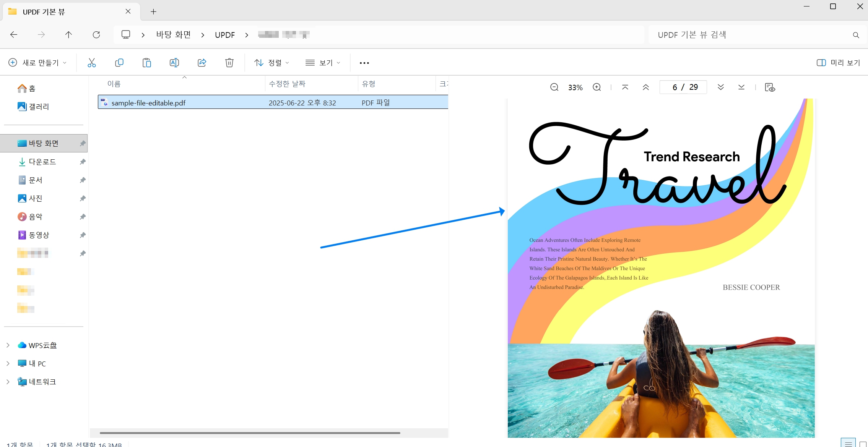Click the preview view settings icon
This screenshot has width=868, height=447.
coord(770,87)
